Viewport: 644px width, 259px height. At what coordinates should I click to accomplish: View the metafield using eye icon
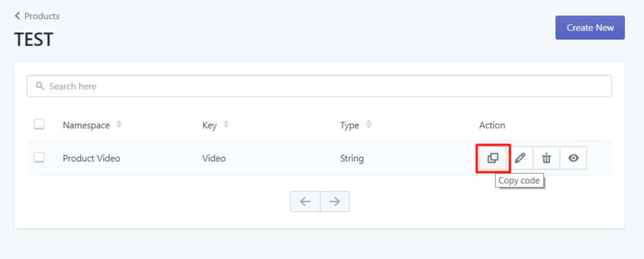tap(573, 158)
